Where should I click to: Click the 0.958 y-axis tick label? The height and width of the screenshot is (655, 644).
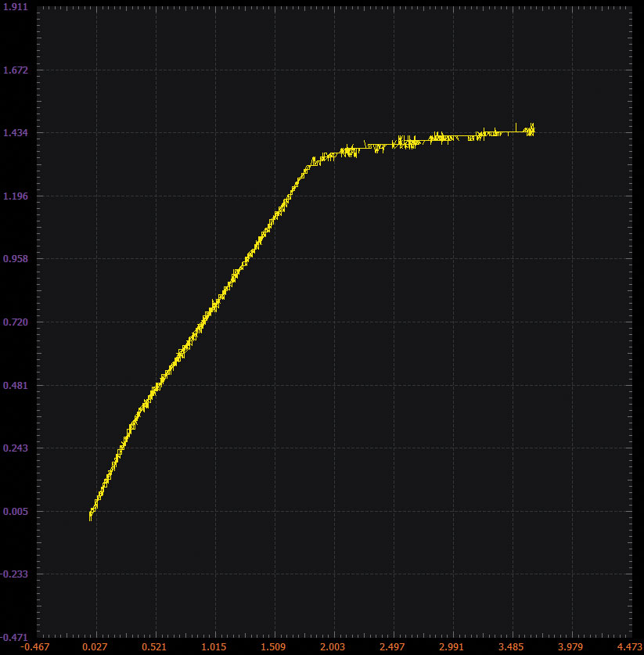click(15, 259)
